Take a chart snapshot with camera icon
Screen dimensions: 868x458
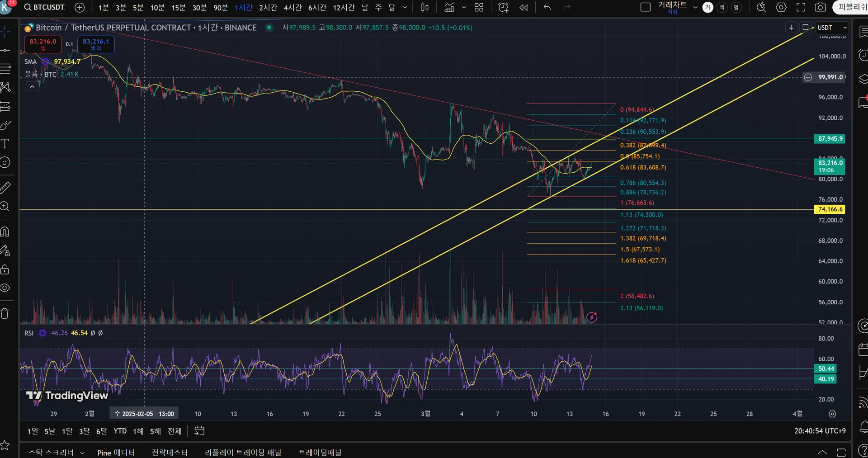tap(820, 7)
